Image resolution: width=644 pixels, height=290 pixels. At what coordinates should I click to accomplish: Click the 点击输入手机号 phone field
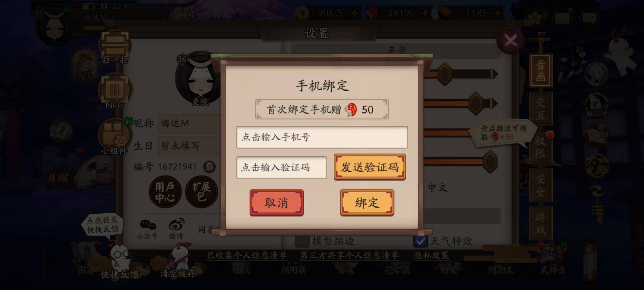click(322, 137)
